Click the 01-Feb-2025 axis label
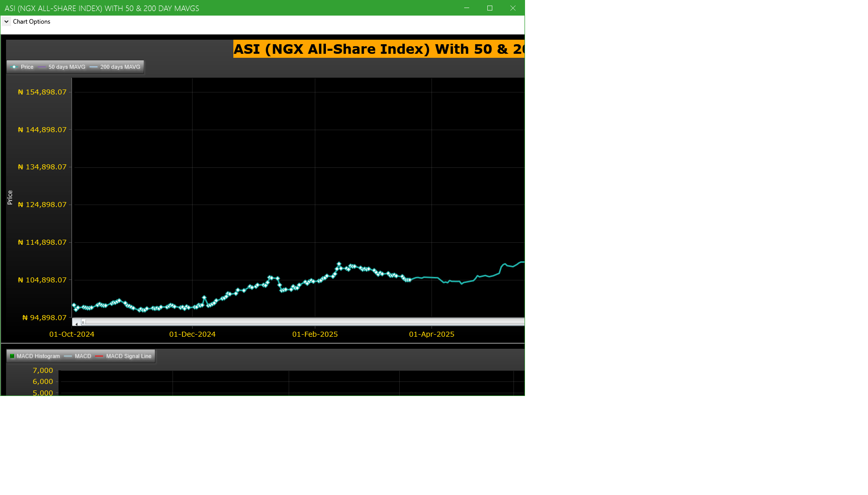The width and height of the screenshot is (868, 495). click(x=315, y=334)
